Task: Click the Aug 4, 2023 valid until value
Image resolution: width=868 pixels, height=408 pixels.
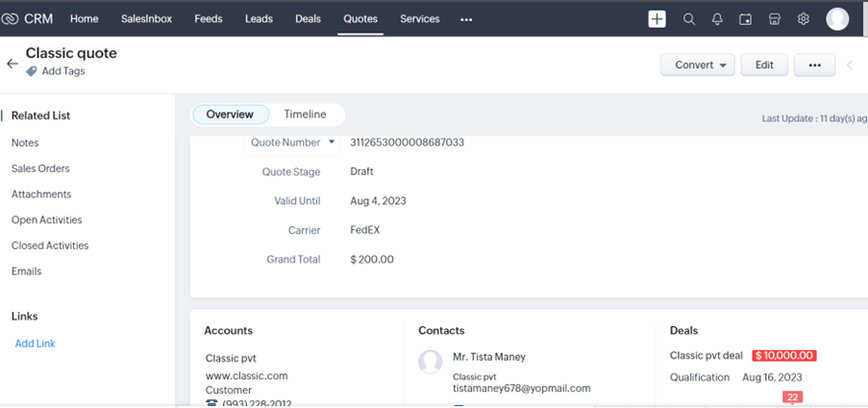Action: point(378,201)
